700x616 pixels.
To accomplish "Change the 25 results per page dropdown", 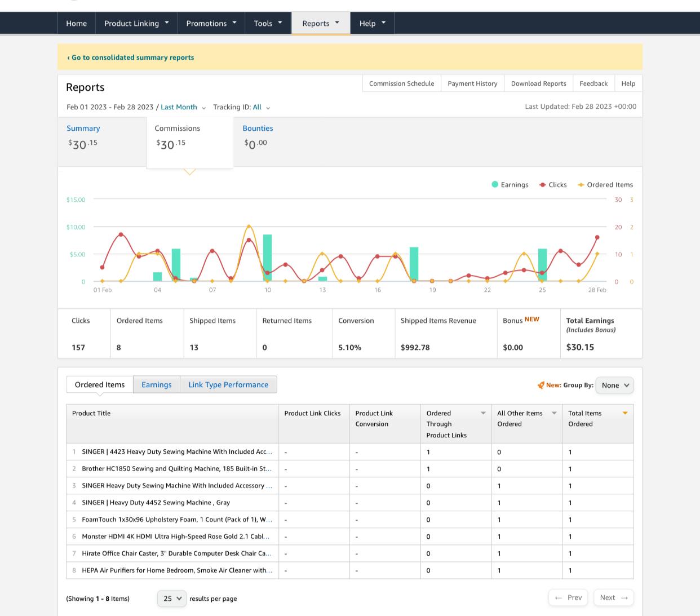I will (x=172, y=599).
